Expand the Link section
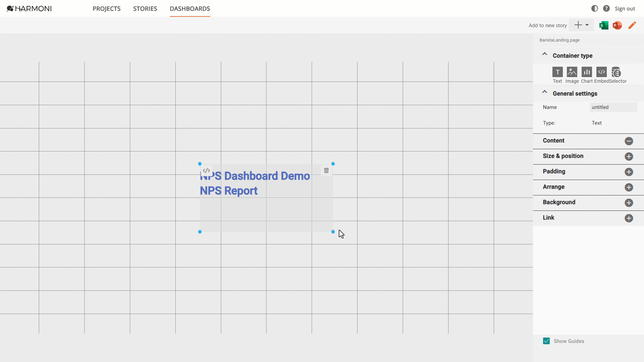The height and width of the screenshot is (362, 644). point(629,218)
